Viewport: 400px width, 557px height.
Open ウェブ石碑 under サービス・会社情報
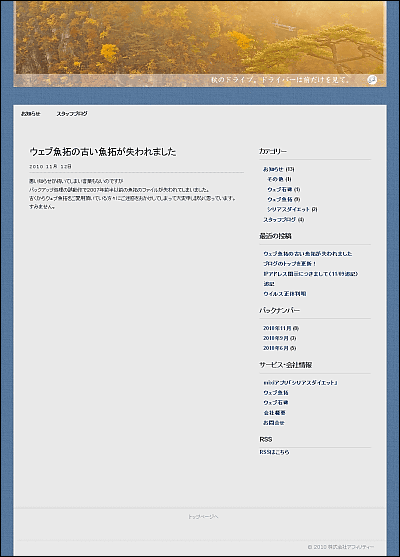point(276,402)
